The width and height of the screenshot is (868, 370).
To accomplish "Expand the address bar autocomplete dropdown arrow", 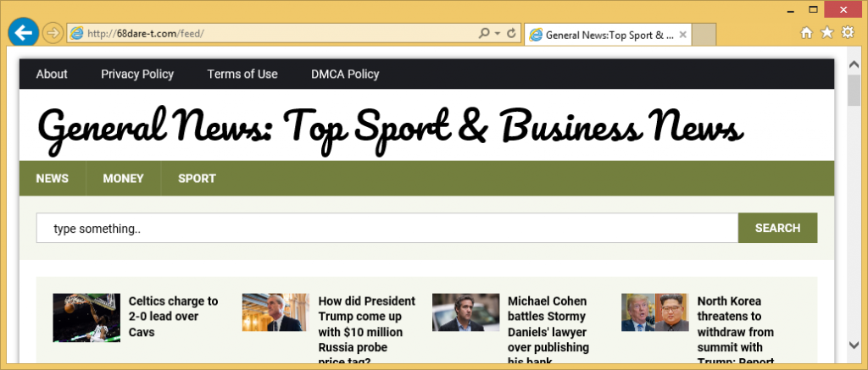I will coord(497,34).
